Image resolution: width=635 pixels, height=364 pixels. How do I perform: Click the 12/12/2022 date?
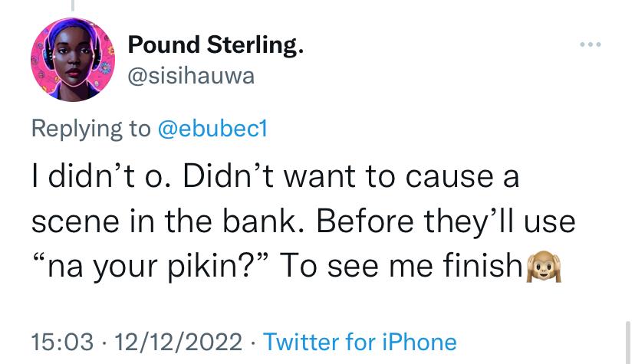[x=178, y=342]
